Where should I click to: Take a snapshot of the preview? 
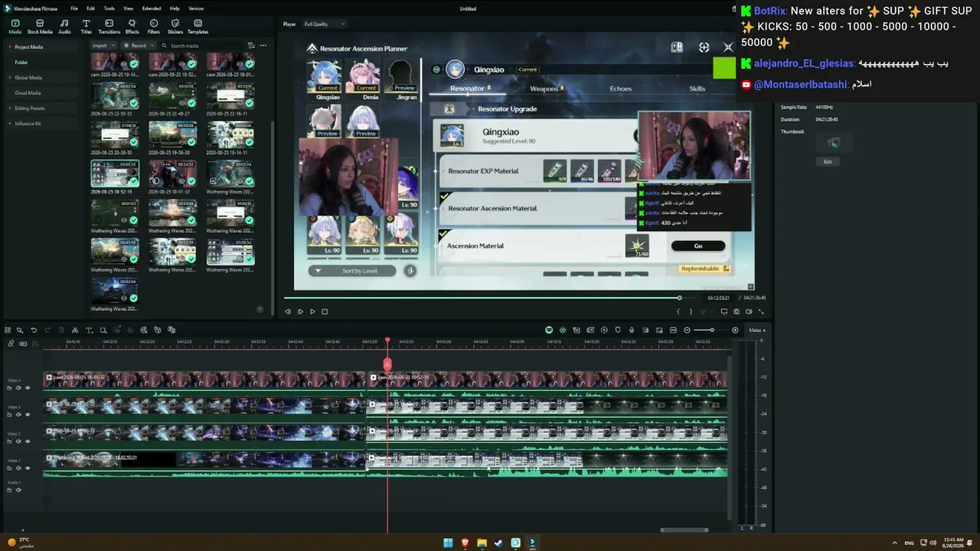coord(737,311)
